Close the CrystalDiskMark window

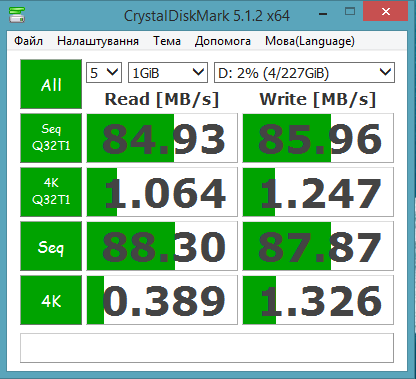coord(386,12)
